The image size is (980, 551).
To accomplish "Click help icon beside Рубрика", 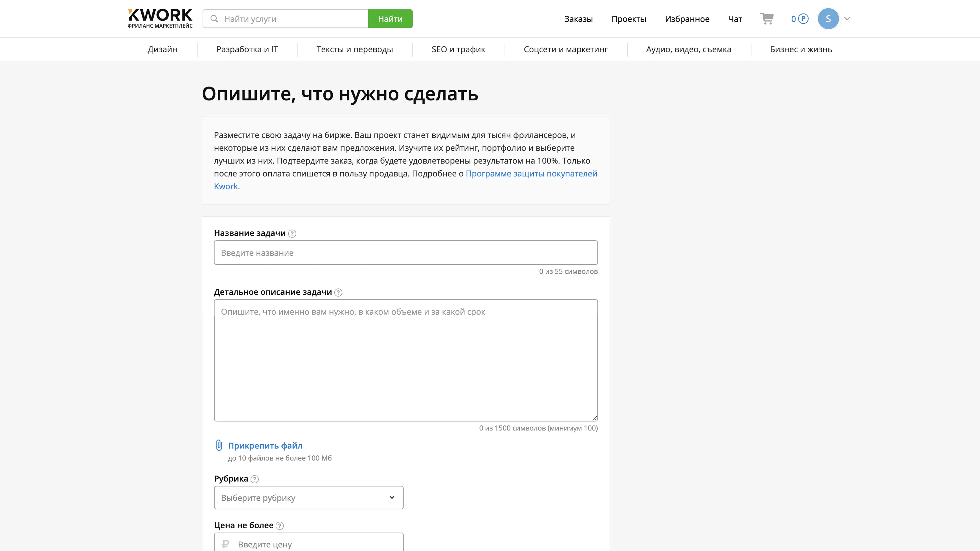I will pos(255,479).
